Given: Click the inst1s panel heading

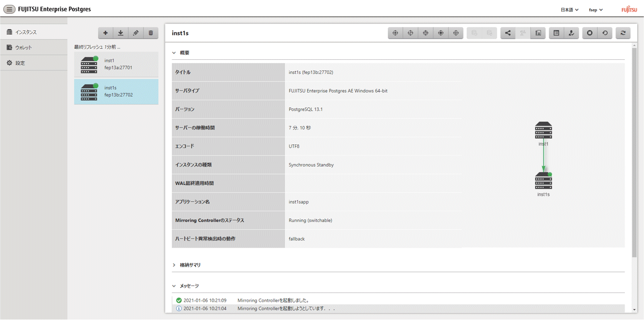Looking at the screenshot, I should pyautogui.click(x=180, y=33).
